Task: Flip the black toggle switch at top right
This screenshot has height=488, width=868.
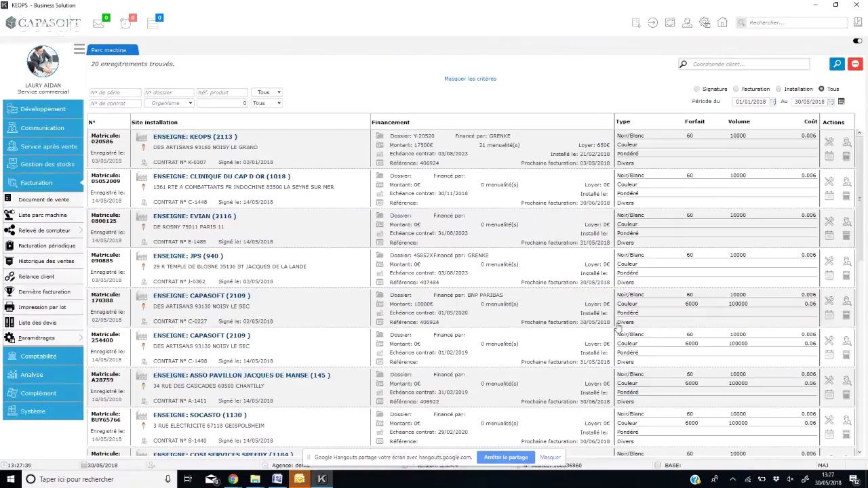Action: coord(858,41)
